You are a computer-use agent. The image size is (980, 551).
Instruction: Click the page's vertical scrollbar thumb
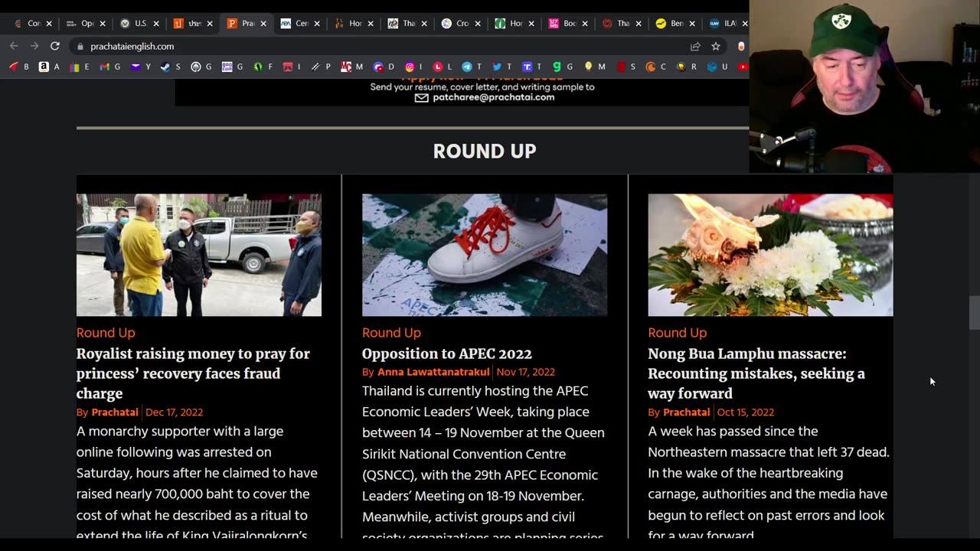pos(974,313)
